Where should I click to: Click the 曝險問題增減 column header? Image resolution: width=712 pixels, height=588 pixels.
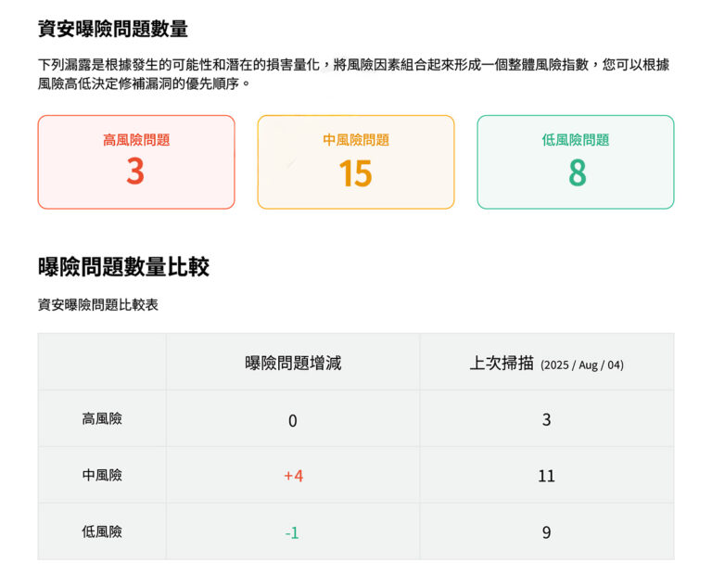[x=293, y=363]
